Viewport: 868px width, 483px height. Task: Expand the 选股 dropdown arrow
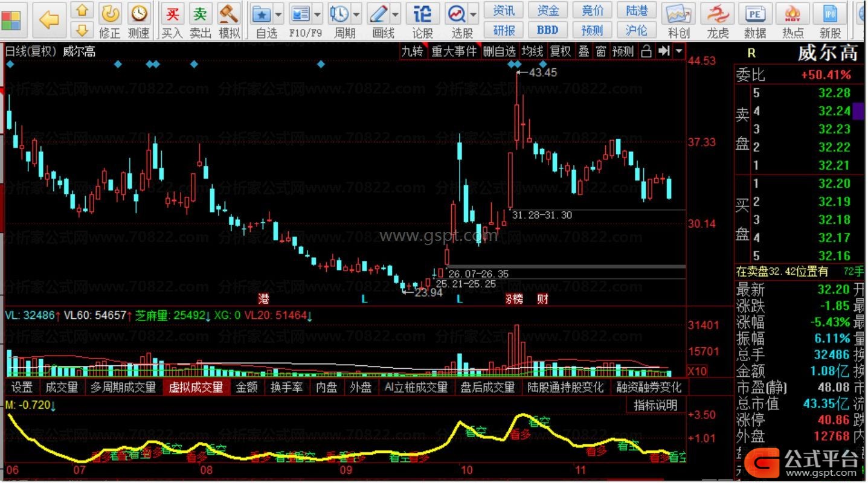pyautogui.click(x=473, y=14)
